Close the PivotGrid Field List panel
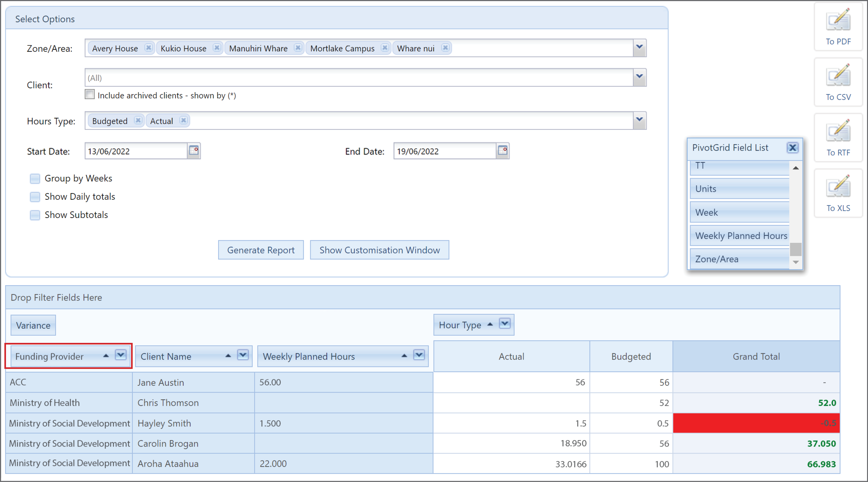This screenshot has height=482, width=868. (792, 147)
